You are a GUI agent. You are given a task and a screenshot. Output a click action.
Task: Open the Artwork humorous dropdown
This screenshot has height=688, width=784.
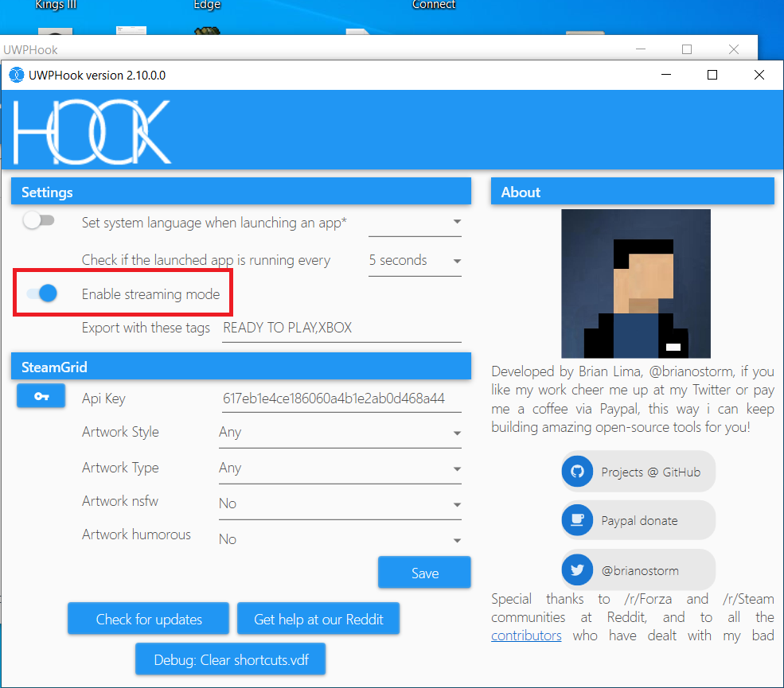[x=340, y=539]
